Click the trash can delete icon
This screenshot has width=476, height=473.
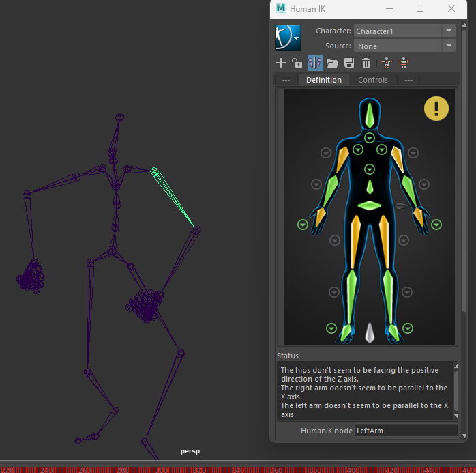[366, 63]
